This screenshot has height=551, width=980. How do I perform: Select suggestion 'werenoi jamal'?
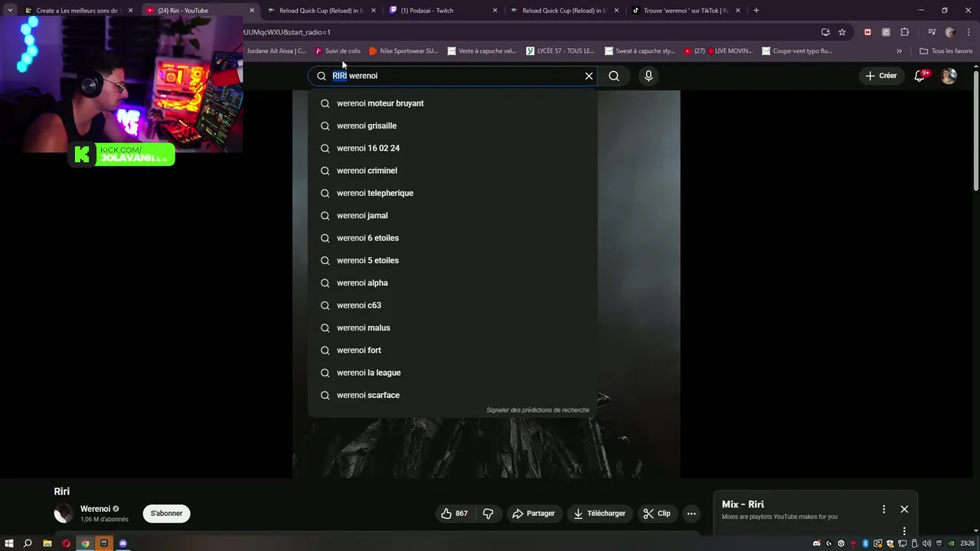pyautogui.click(x=452, y=216)
